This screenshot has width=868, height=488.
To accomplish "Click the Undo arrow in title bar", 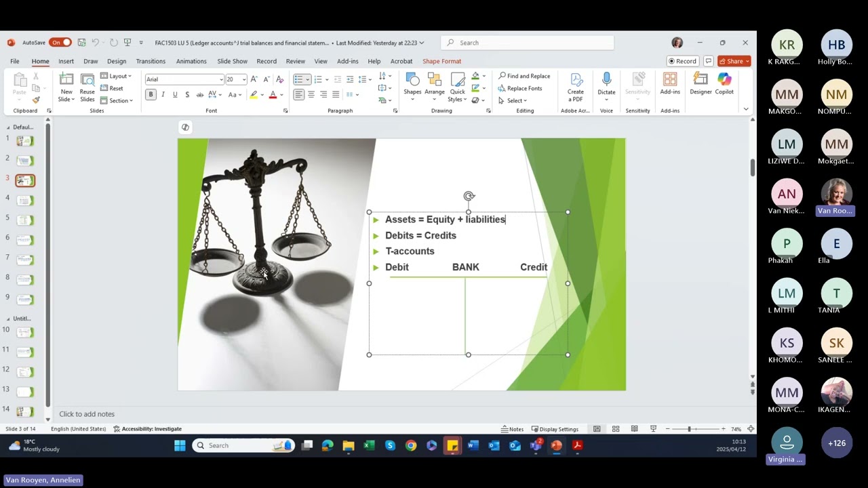I will pos(96,42).
